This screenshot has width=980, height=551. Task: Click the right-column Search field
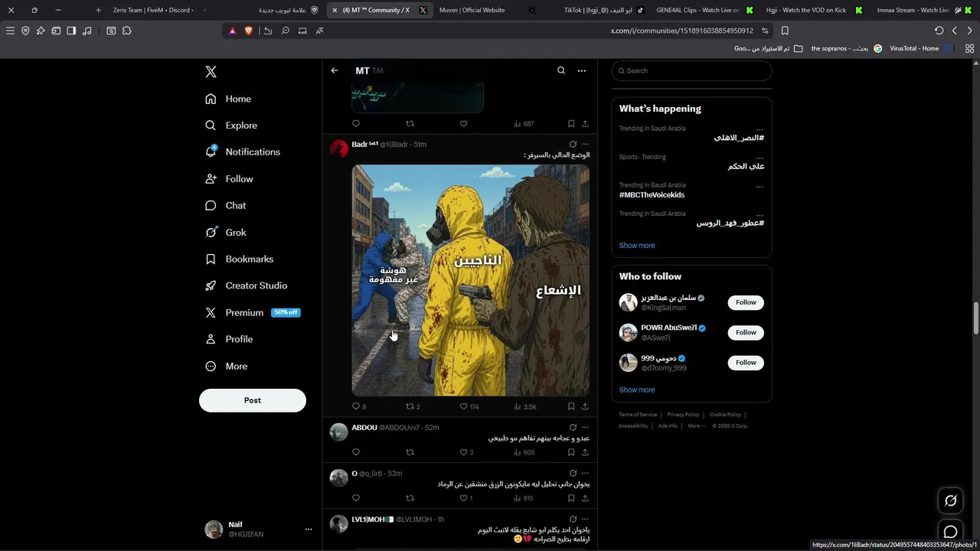pos(691,70)
